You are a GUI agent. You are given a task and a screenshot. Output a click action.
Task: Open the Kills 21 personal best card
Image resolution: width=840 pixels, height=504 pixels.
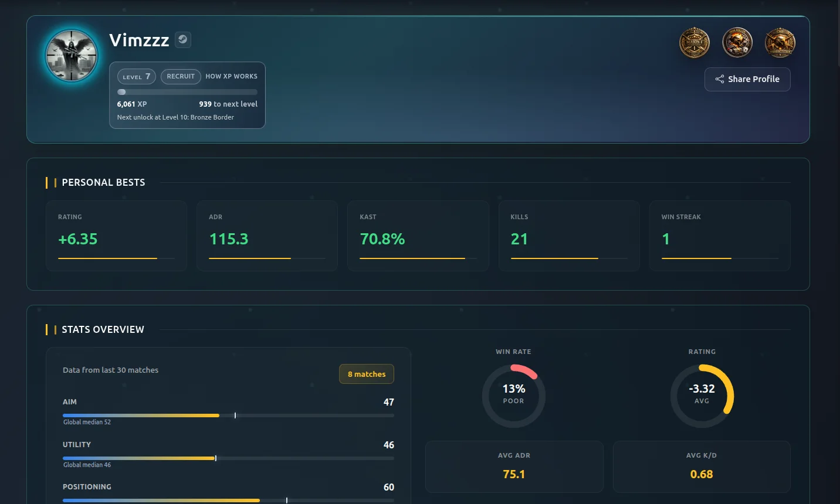568,236
